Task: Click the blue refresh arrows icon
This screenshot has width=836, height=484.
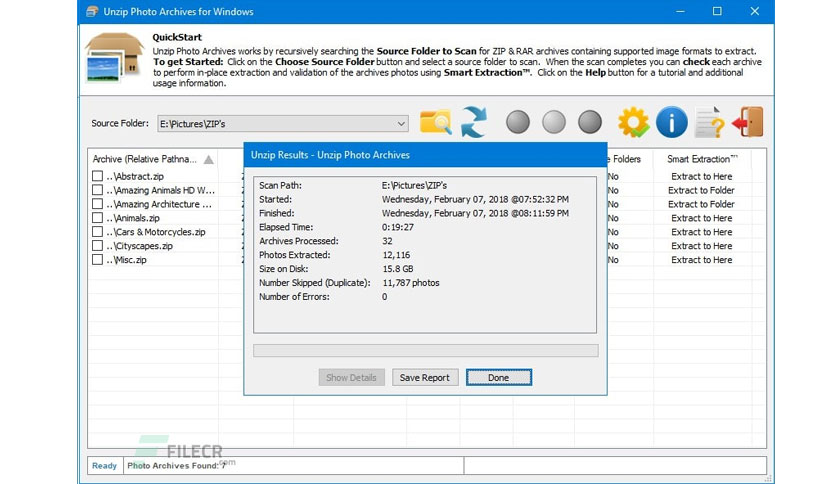Action: tap(474, 122)
